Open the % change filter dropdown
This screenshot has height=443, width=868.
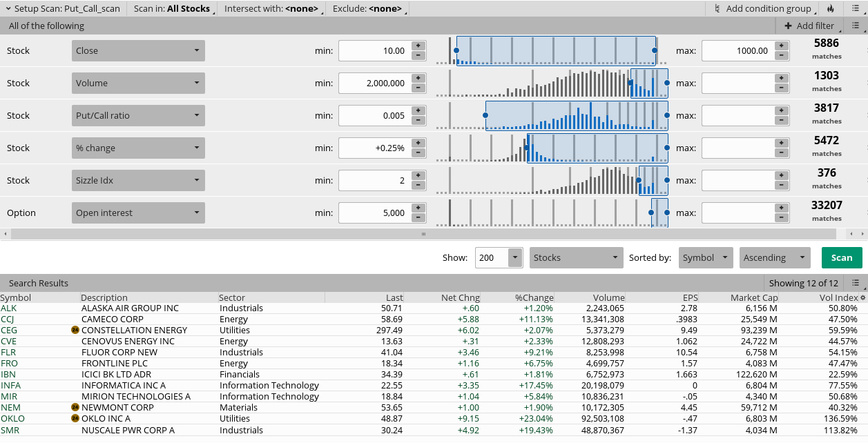click(x=138, y=148)
